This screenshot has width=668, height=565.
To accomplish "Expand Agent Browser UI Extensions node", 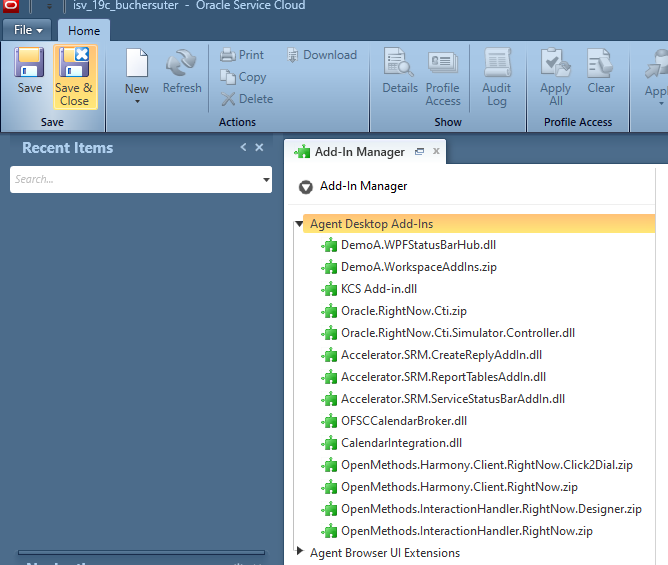I will pos(299,551).
